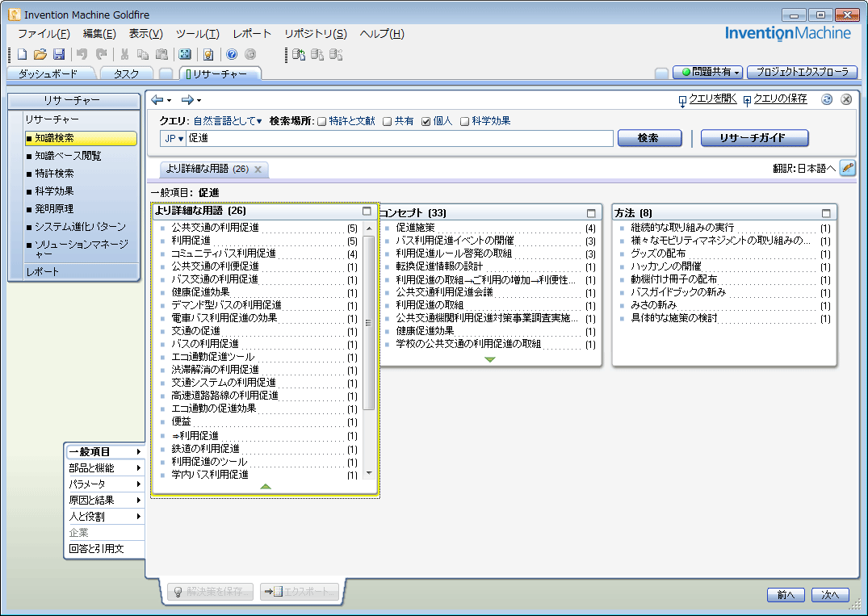Click the gray X close icon of query panel
This screenshot has width=868, height=616.
click(x=846, y=99)
